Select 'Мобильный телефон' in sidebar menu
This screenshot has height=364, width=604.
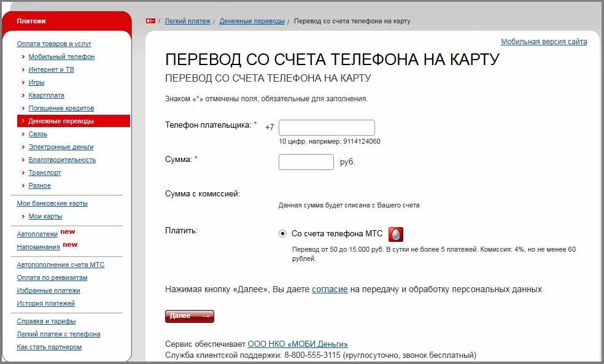(61, 56)
